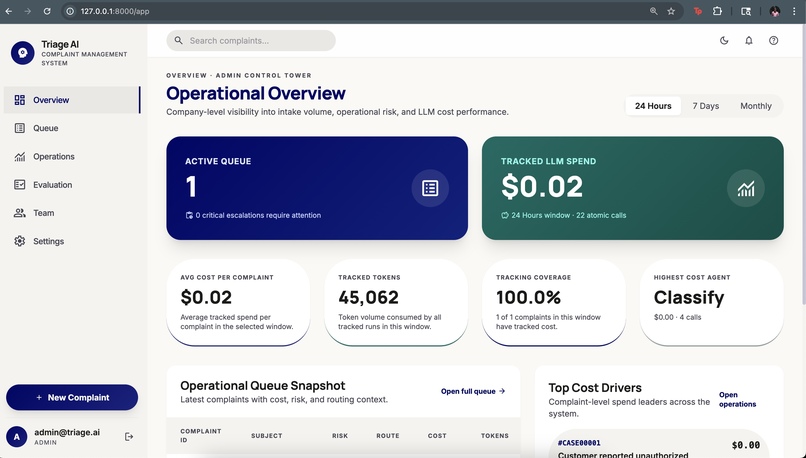Toggle dark mode moon icon
This screenshot has height=458, width=806.
tap(724, 41)
